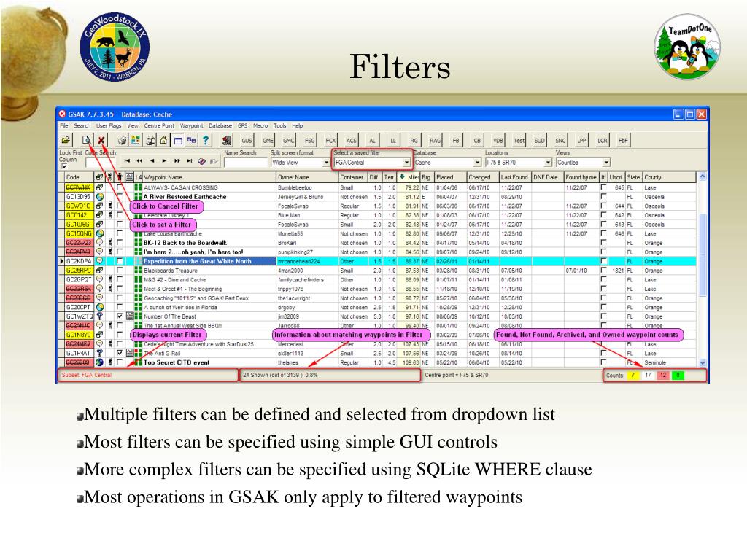Tick FTF checkbox in Blackbeards Treasure row
The image size is (747, 560).
click(603, 271)
